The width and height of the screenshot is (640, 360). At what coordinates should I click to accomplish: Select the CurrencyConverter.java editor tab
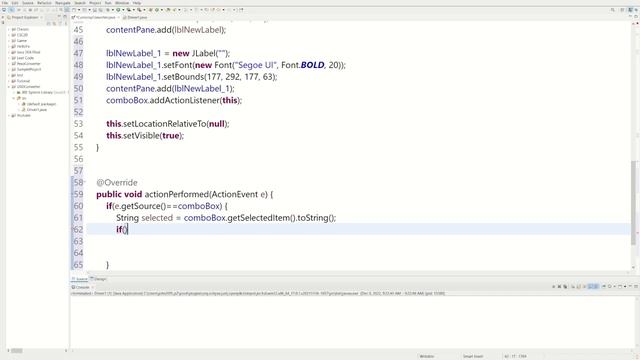(x=95, y=18)
